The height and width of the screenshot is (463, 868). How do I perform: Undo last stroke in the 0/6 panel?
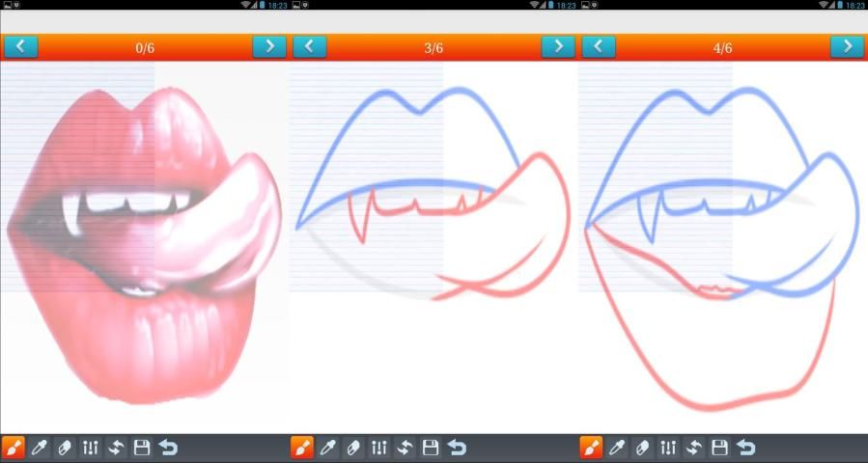[168, 448]
